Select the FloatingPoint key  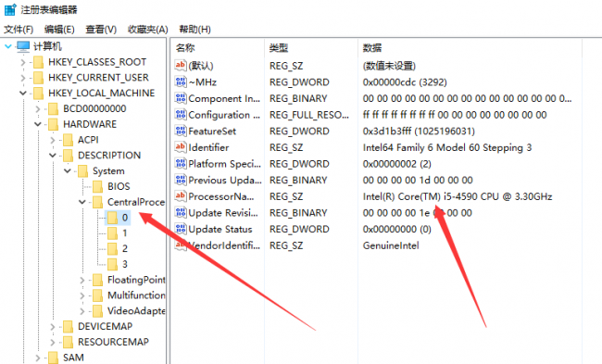click(x=136, y=280)
